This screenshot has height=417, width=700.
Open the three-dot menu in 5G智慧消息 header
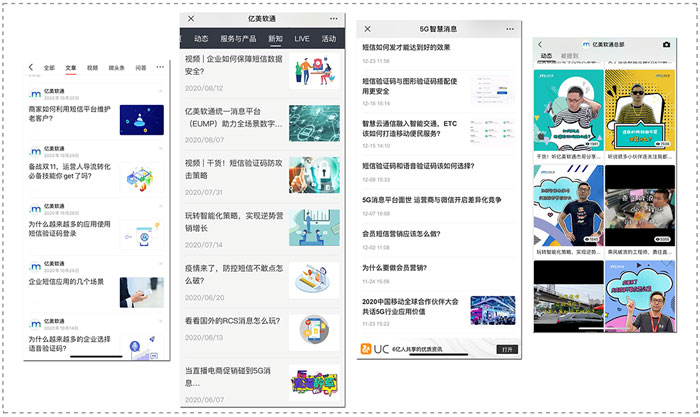pos(510,29)
